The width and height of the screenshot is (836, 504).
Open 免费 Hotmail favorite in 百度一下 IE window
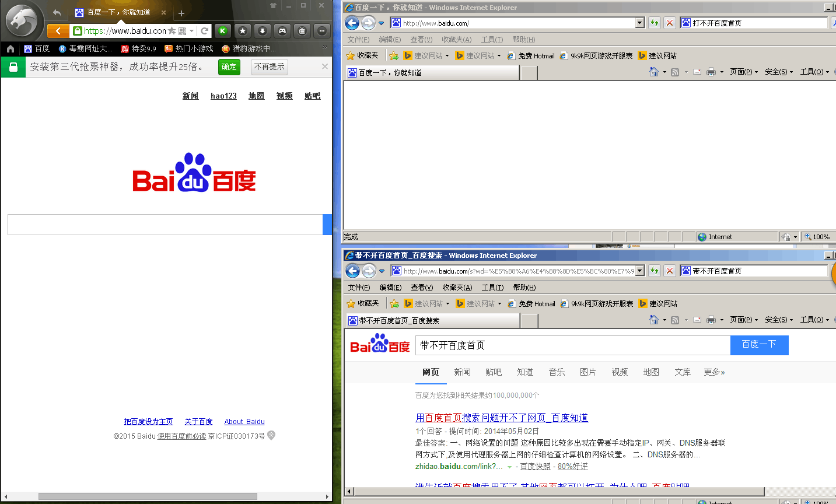[531, 56]
